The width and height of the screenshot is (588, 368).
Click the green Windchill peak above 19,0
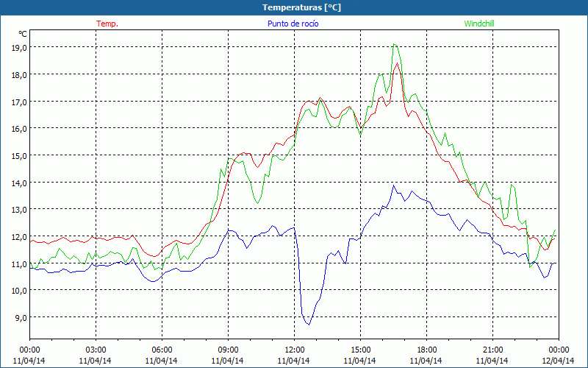394,44
